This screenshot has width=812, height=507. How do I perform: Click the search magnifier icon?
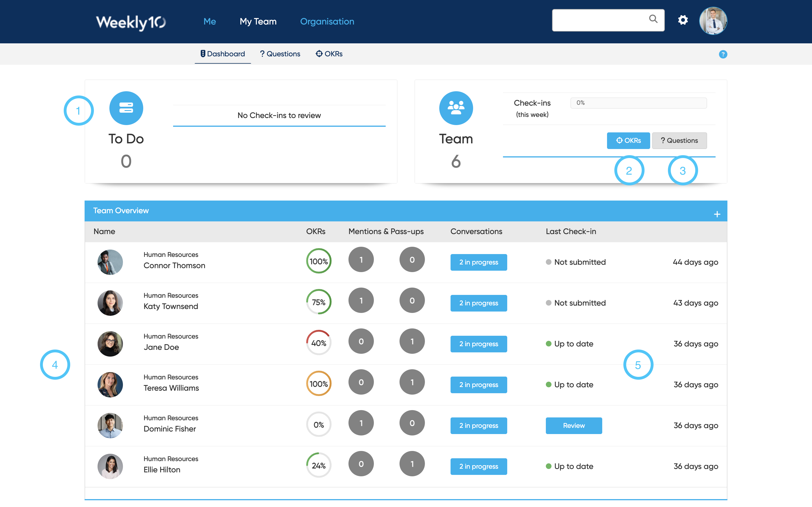pyautogui.click(x=653, y=19)
